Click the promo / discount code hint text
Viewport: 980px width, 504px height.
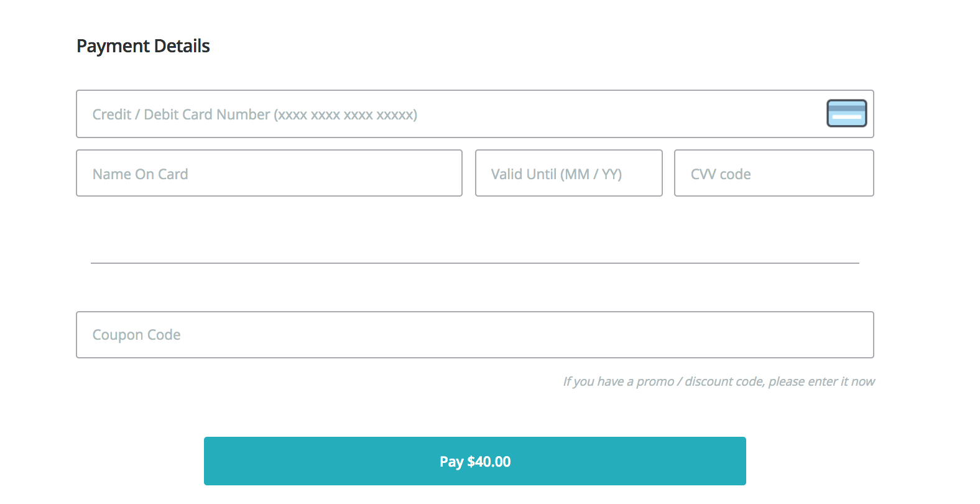(x=718, y=381)
